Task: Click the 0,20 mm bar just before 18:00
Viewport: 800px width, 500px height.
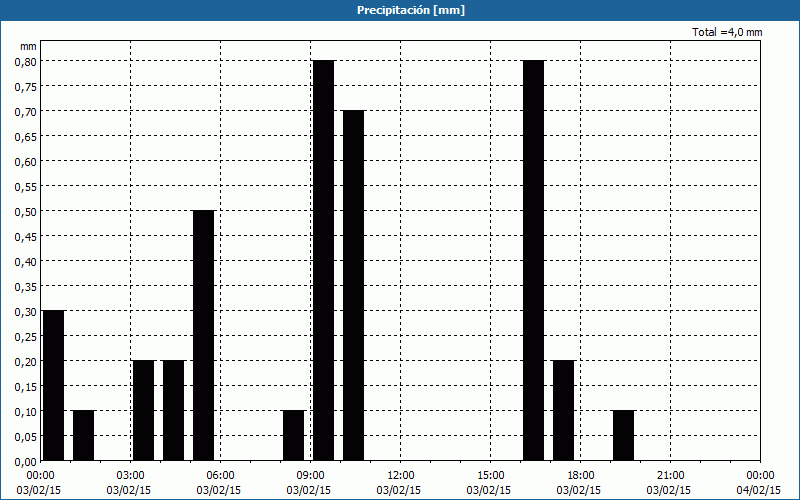Action: [x=564, y=411]
